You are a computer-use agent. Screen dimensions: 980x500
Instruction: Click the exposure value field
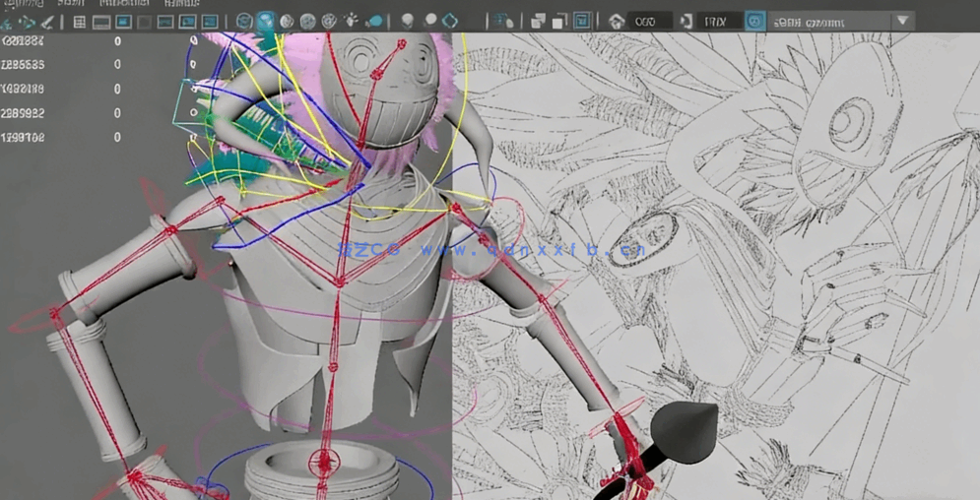coord(649,21)
